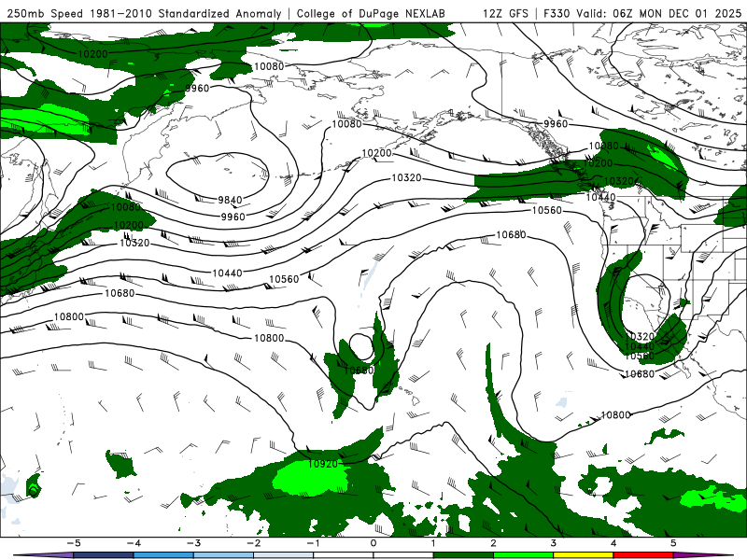Select the bright green swatch between 2 and 3

524,555
